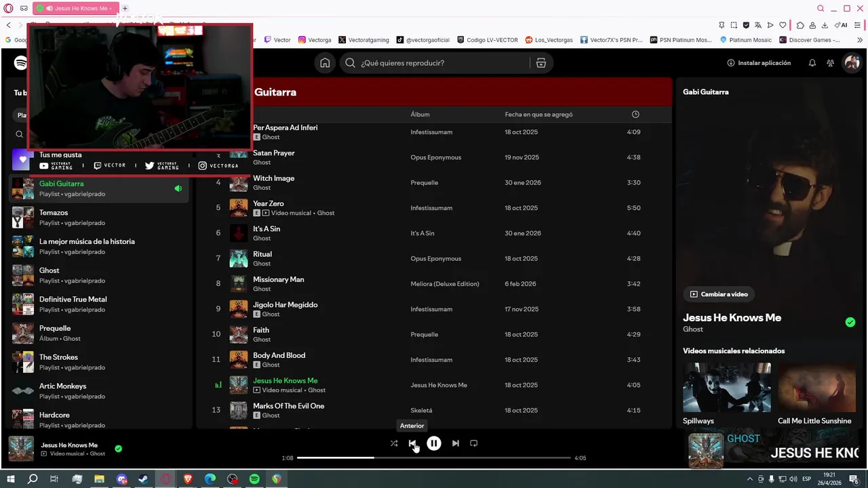
Task: Open The Strokes playlist
Action: point(99,362)
